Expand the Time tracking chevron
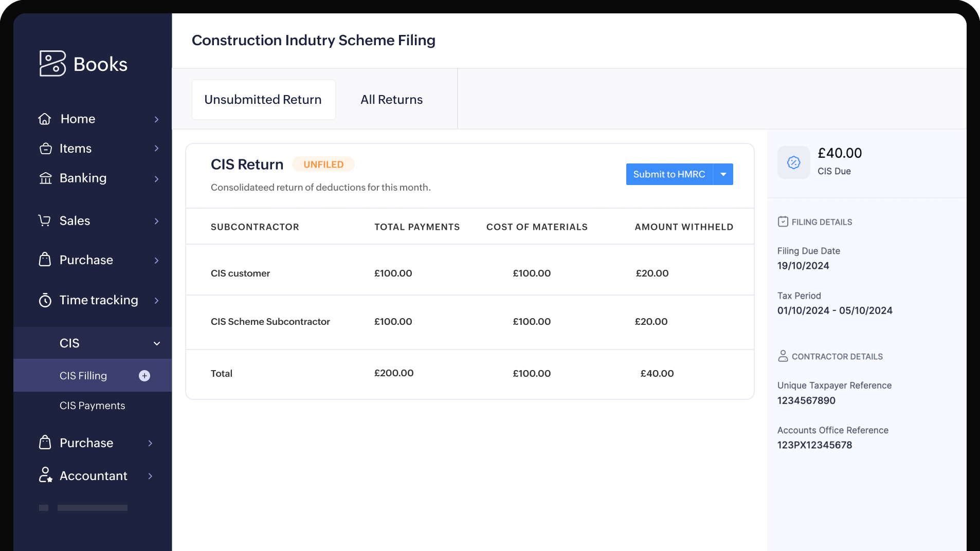 [157, 301]
